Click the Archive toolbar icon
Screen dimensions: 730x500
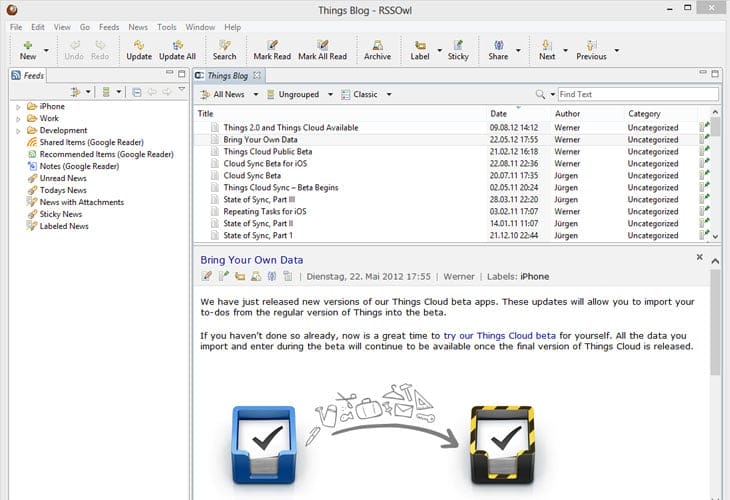point(378,50)
